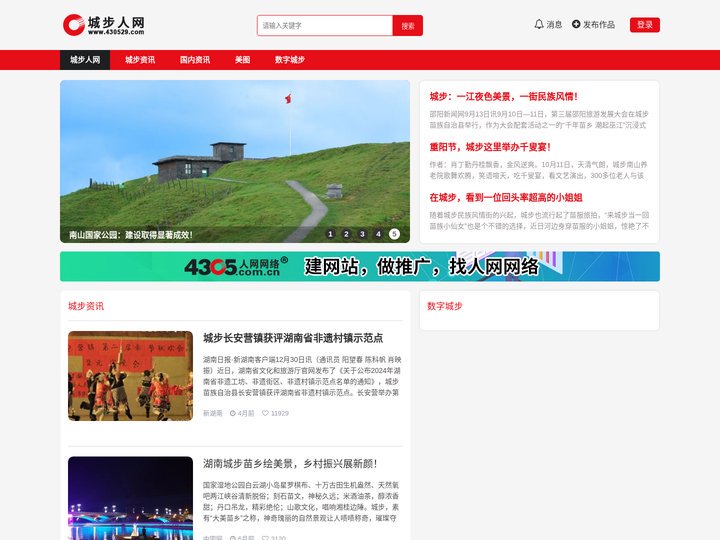
Task: Go to carousel slide 4
Action: pyautogui.click(x=378, y=234)
